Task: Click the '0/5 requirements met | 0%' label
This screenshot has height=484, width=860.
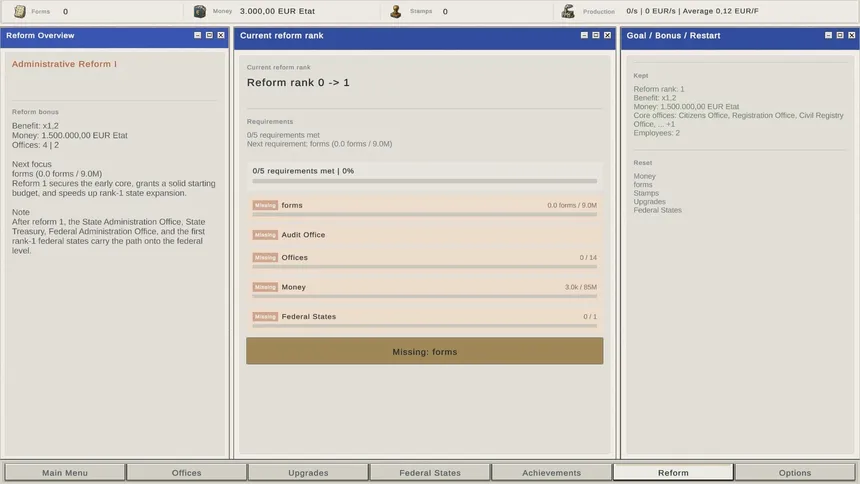Action: pos(303,171)
